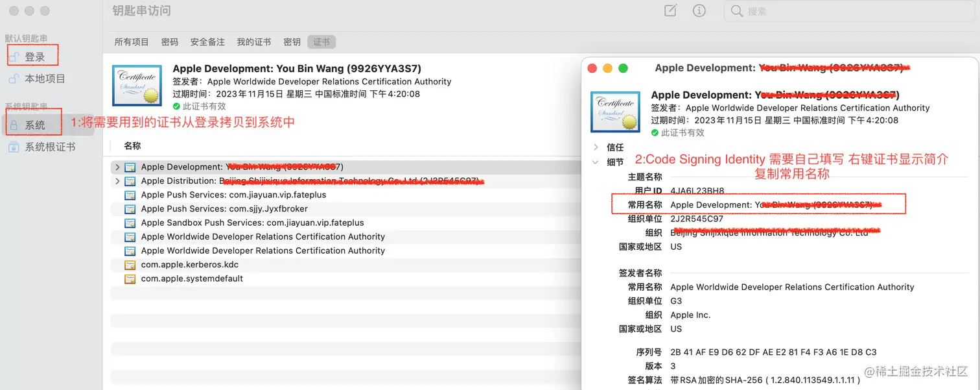Click icon of first Apple Worldwide Developer Relations row
The height and width of the screenshot is (390, 980).
point(130,237)
